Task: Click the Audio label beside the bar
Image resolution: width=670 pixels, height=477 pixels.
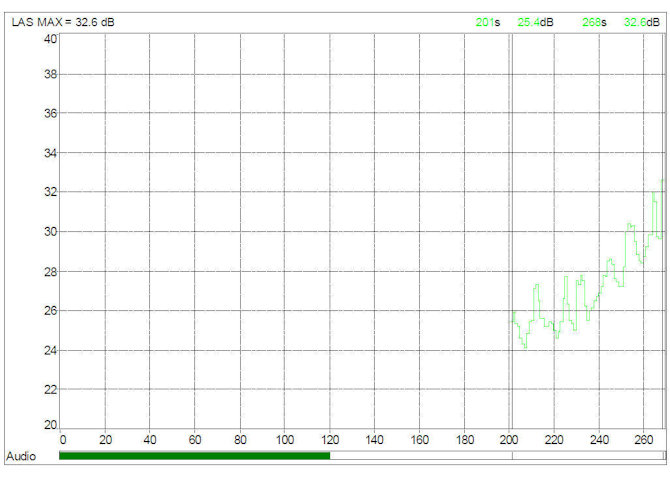Action: click(23, 456)
